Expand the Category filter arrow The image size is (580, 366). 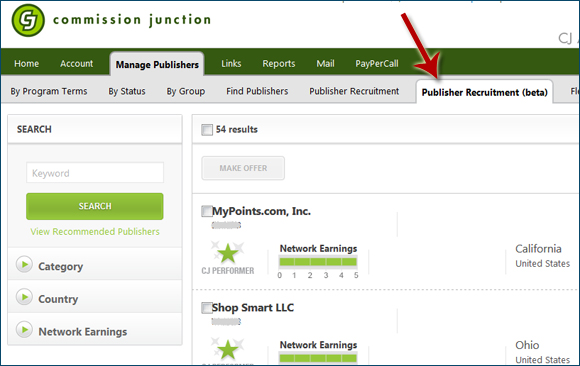pos(24,265)
